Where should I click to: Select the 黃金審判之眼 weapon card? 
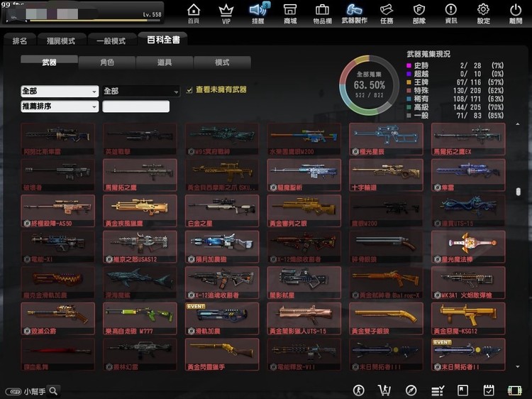pos(304,211)
